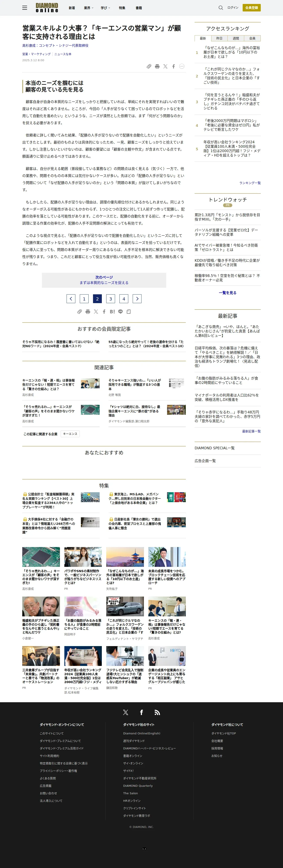
Task: Click the ログイン link
Action: [233, 7]
